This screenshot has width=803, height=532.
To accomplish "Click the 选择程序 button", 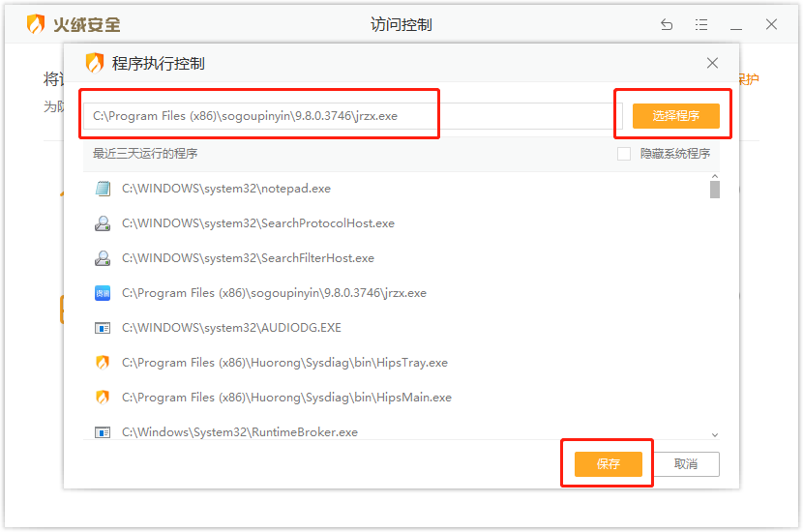I will [675, 116].
